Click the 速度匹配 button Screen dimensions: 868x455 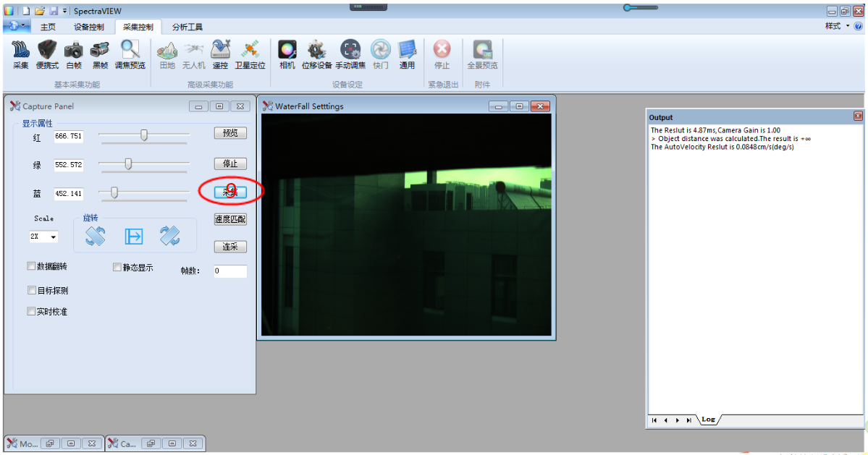pyautogui.click(x=230, y=219)
